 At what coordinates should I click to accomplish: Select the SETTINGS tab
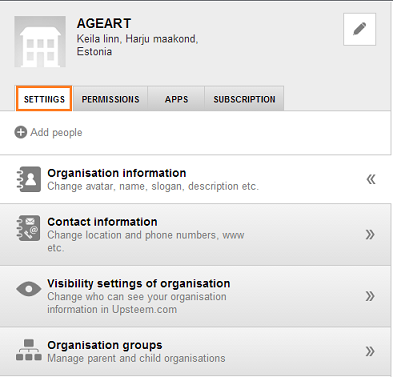click(44, 99)
